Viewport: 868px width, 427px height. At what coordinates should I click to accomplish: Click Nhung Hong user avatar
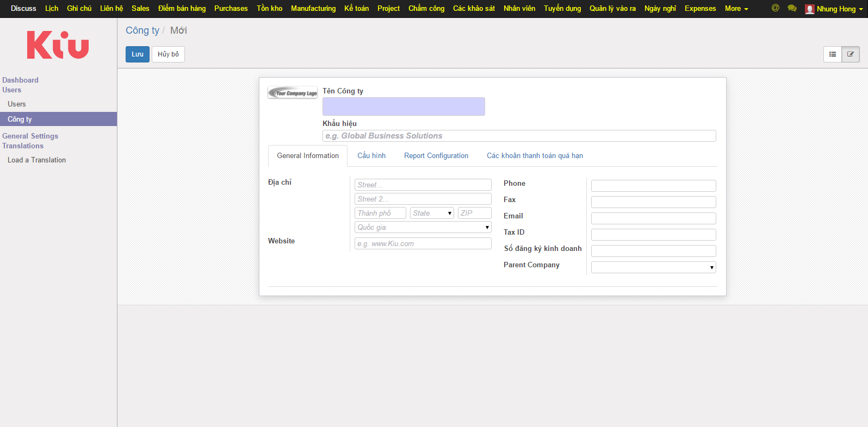(x=810, y=9)
